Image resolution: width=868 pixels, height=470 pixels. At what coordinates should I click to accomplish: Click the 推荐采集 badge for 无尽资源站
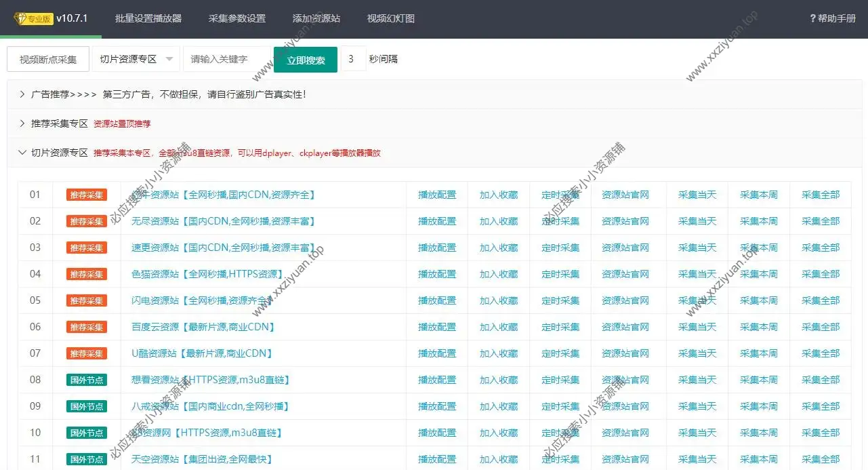pos(86,221)
